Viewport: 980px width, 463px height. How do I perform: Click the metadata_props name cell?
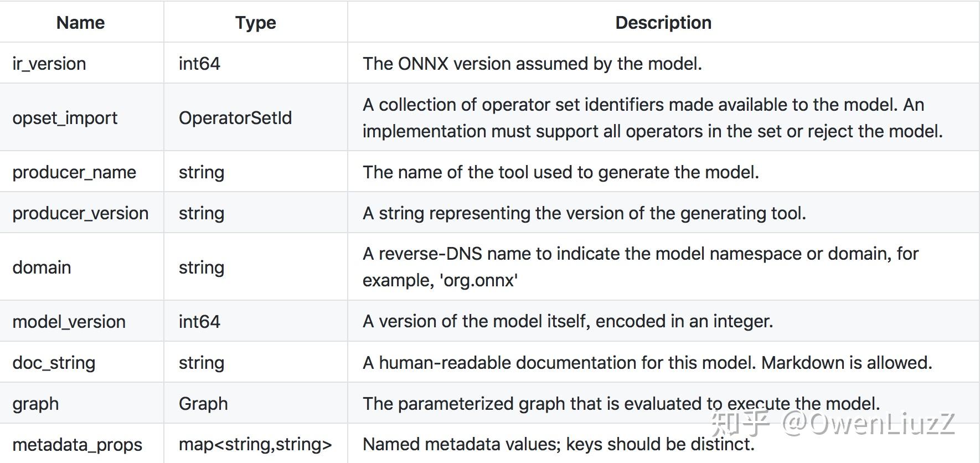coord(77,445)
